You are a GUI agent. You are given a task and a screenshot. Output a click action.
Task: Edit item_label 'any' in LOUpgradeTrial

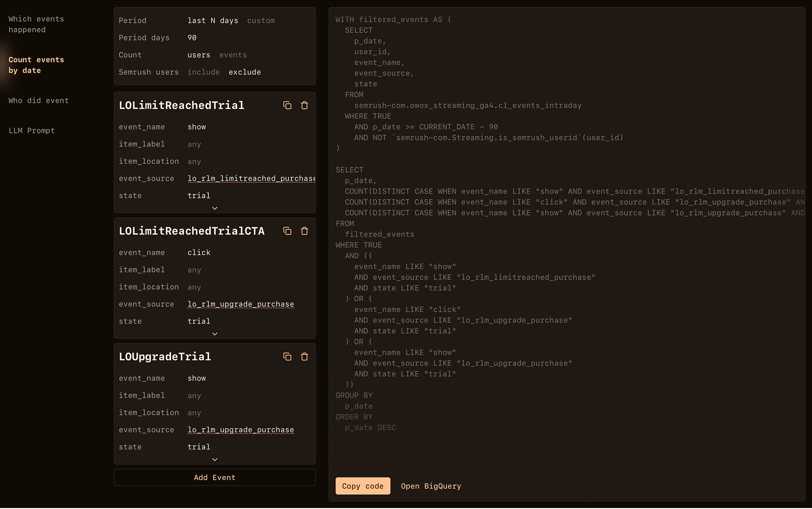(x=194, y=395)
